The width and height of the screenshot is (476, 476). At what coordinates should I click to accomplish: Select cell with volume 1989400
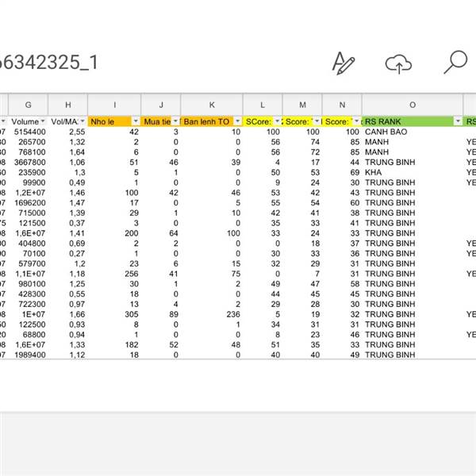[x=29, y=355]
